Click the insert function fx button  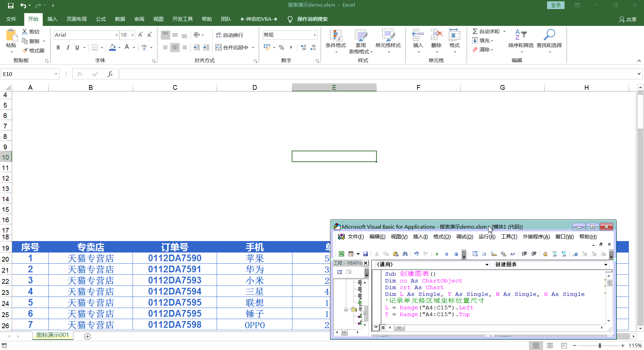click(x=110, y=74)
